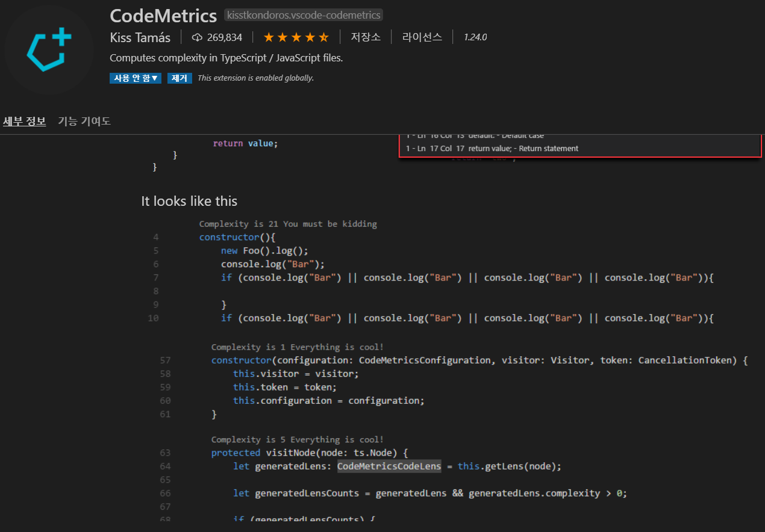Select the fourth rating star
The height and width of the screenshot is (532, 765).
pyautogui.click(x=310, y=37)
